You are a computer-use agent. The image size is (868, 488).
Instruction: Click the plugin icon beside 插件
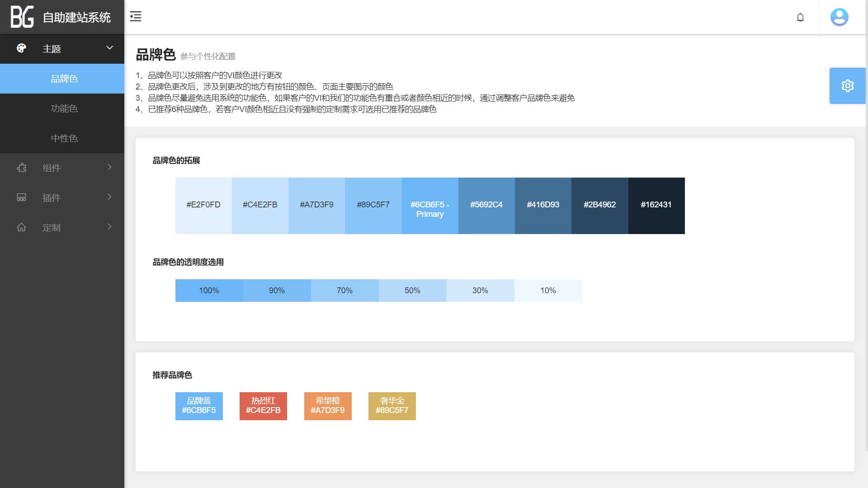[x=21, y=197]
